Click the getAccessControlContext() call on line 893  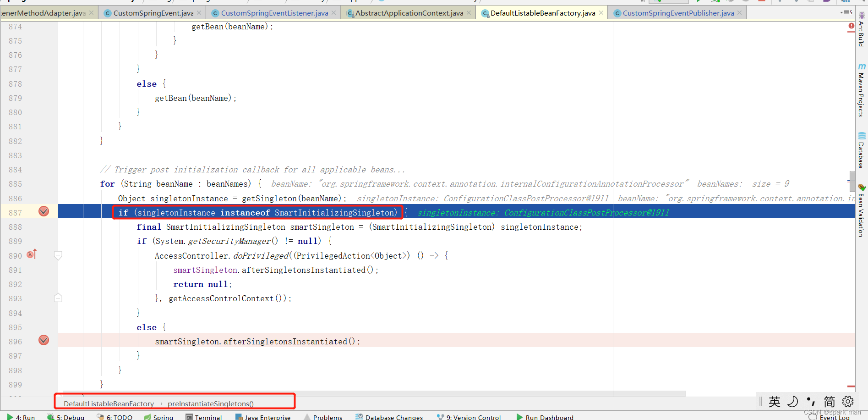point(228,298)
